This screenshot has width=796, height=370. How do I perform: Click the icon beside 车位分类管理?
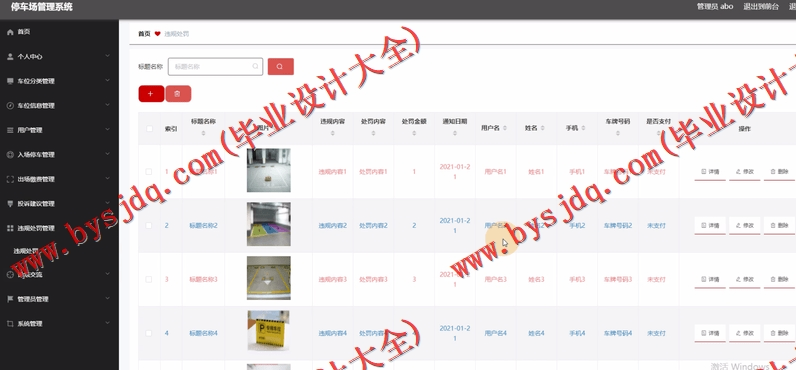(x=10, y=81)
